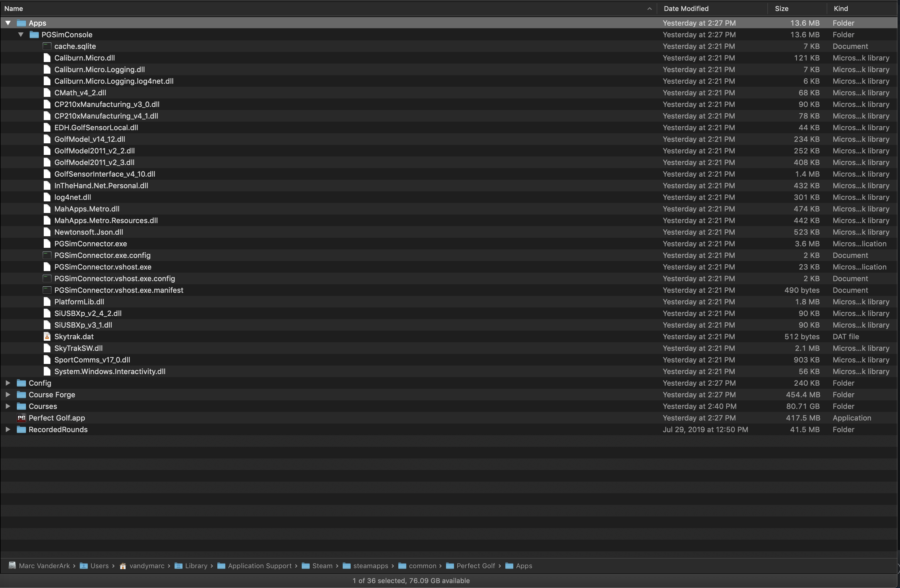Sort files by the Size column
Viewport: 900px width, 588px height.
click(x=781, y=8)
